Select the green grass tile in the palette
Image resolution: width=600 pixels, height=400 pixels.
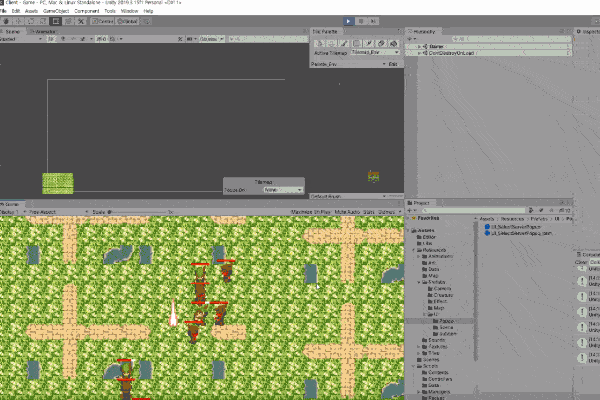coord(58,183)
